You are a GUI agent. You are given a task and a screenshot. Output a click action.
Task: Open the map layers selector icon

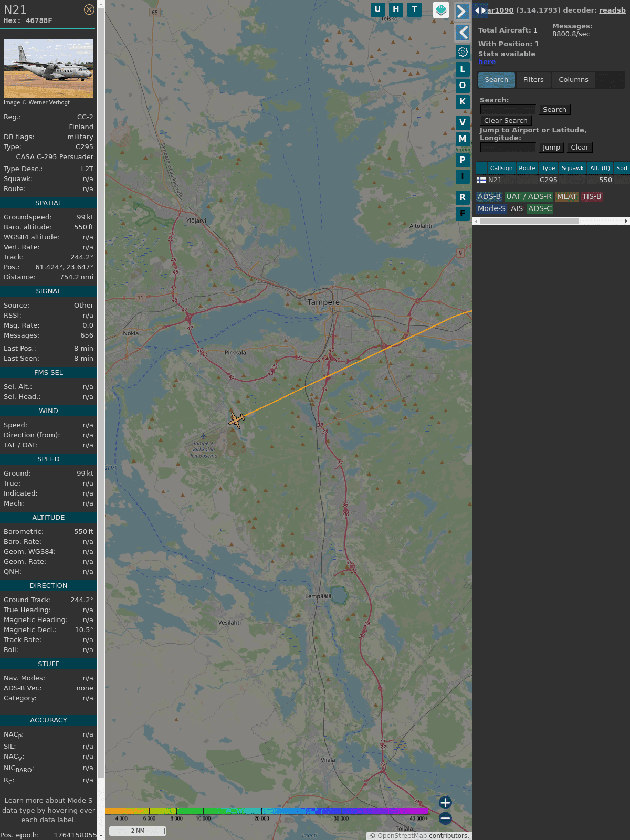(x=441, y=9)
